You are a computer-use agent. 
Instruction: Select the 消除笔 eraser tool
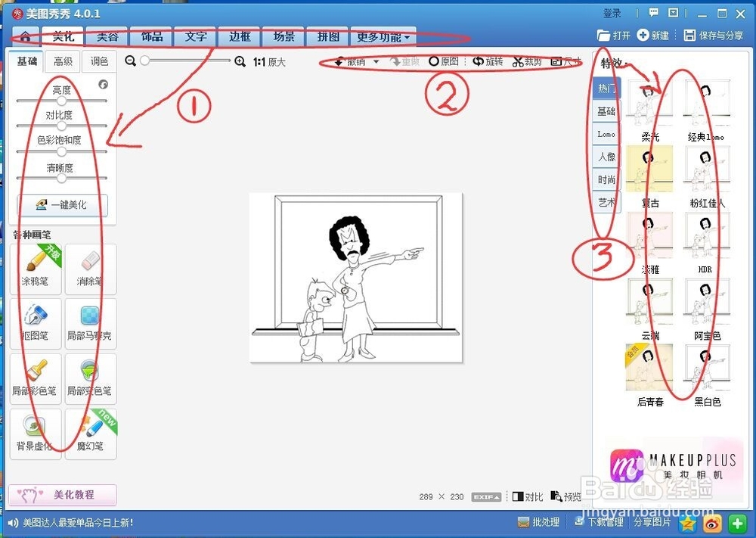click(x=90, y=269)
